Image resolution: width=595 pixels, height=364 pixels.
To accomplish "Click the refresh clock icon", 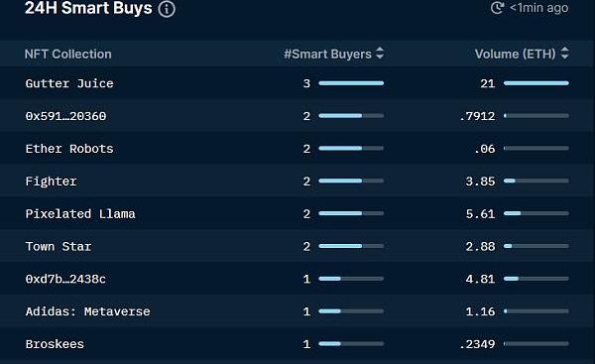I will tap(497, 8).
